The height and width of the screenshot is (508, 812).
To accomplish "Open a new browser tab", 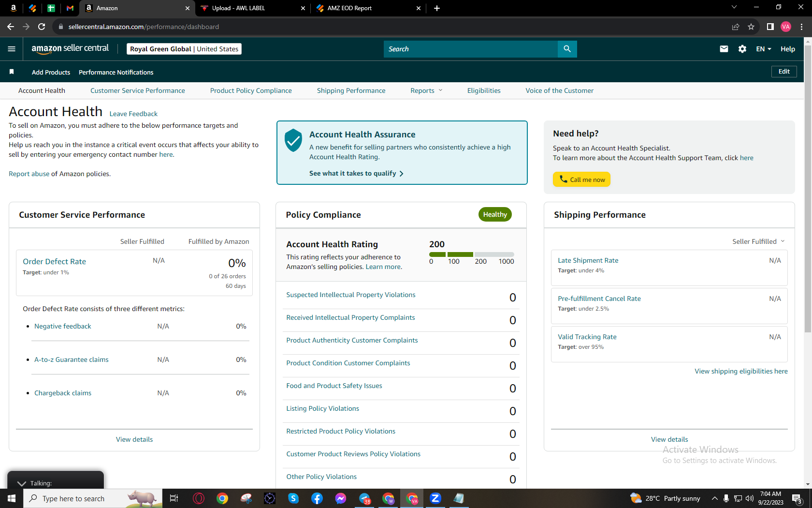I will point(437,8).
